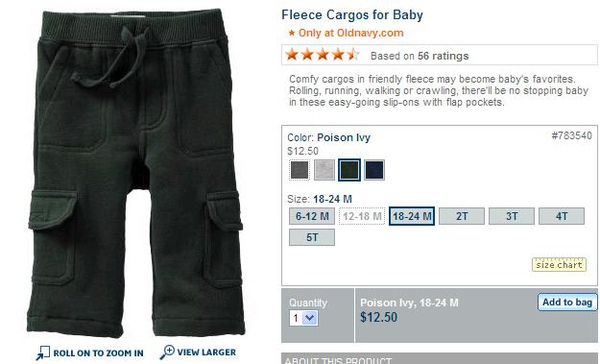The image size is (600, 364).
Task: Click the star ratings graphic
Action: [x=323, y=55]
